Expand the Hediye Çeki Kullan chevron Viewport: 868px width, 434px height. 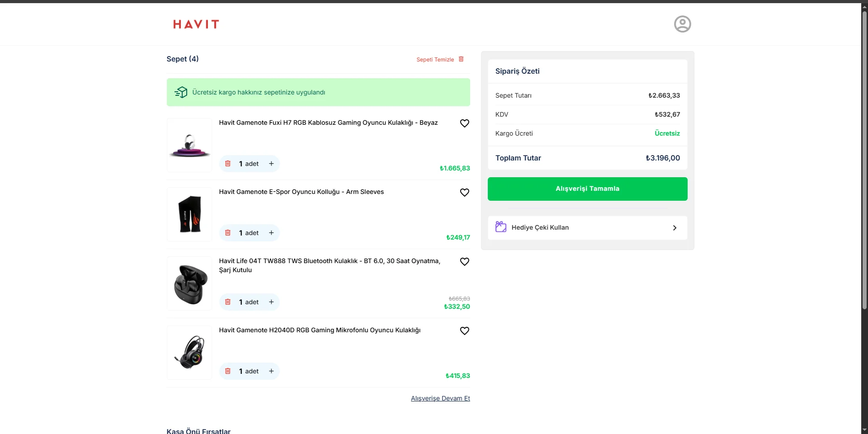pos(675,228)
